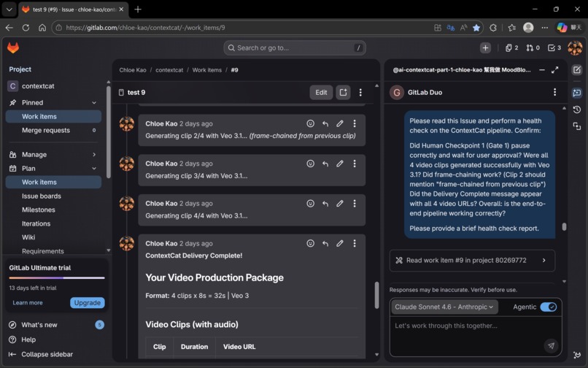Screen dimensions: 588x368
Task: Reply to Delivery Complete comment
Action: click(x=325, y=243)
